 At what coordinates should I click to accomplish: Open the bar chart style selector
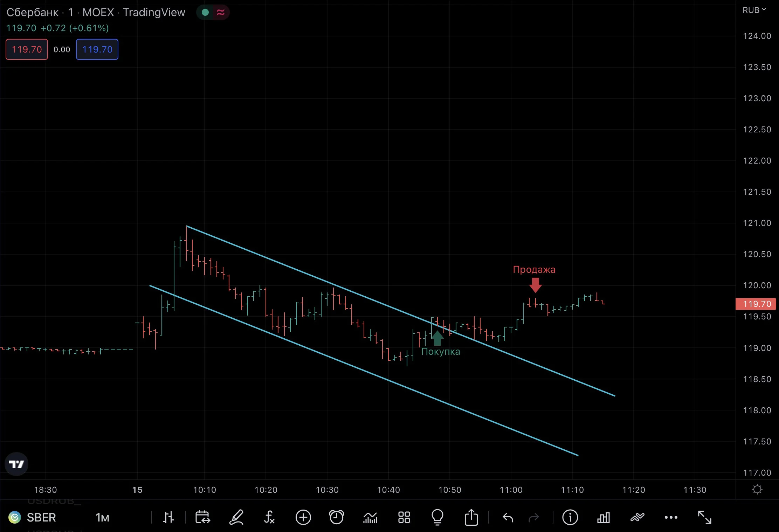(x=168, y=517)
